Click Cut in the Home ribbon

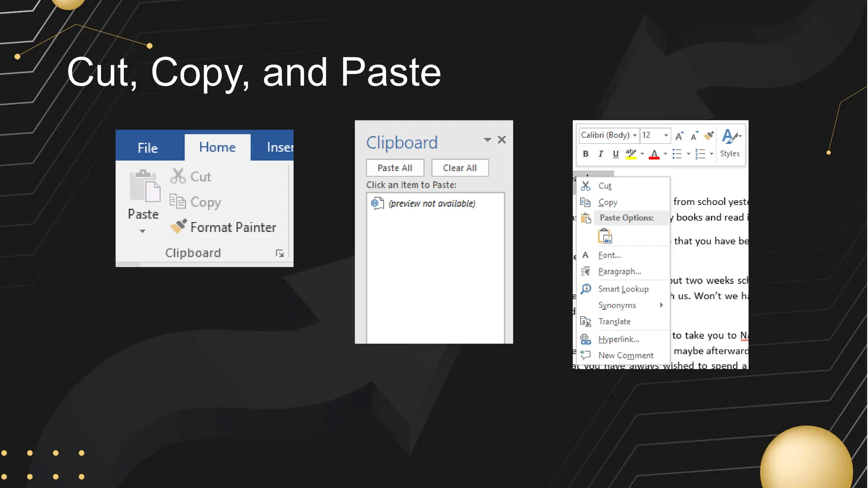pyautogui.click(x=191, y=176)
